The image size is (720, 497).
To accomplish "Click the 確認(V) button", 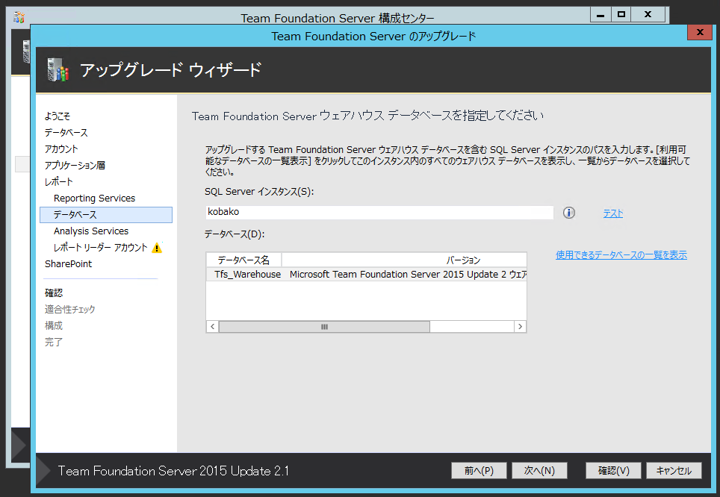I will click(613, 470).
